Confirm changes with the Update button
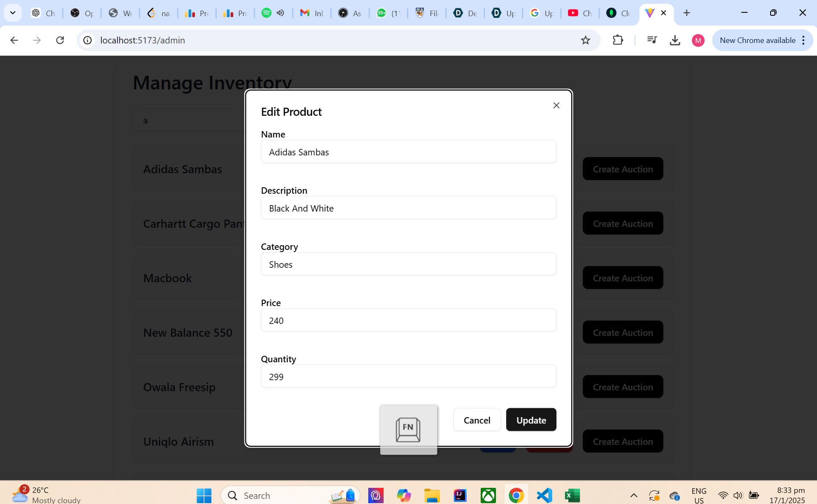This screenshot has width=817, height=504. click(531, 420)
